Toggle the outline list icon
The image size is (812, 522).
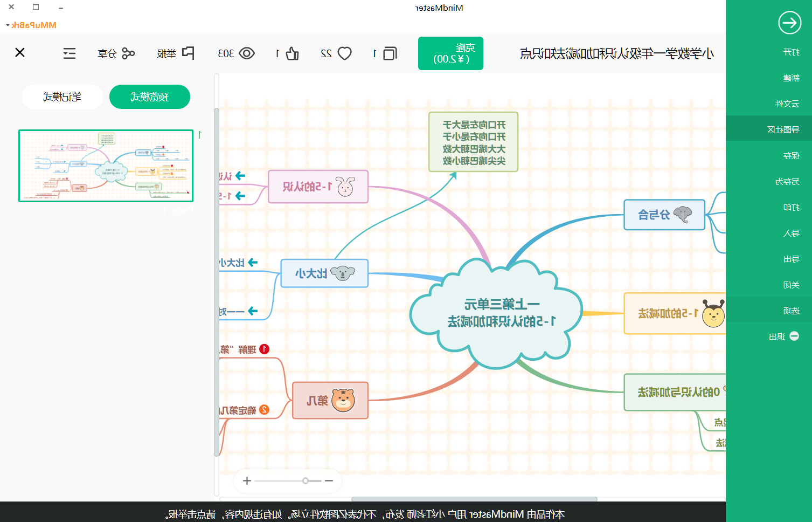coord(70,53)
